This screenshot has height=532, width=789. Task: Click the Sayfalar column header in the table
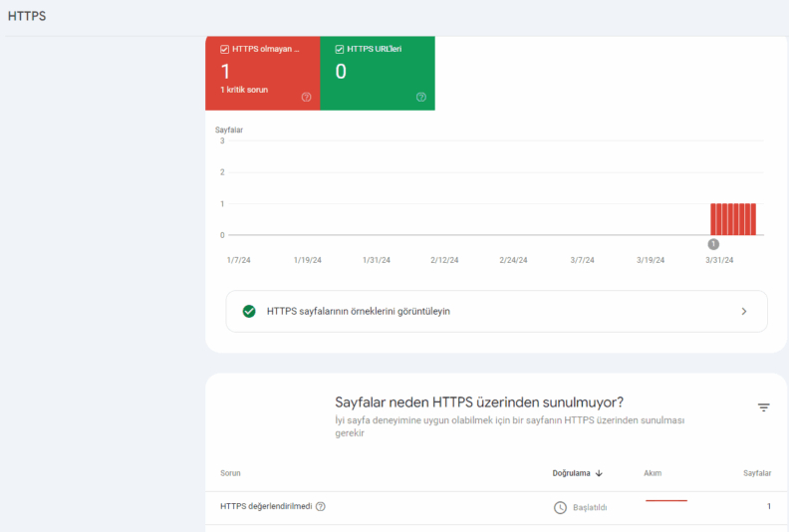[x=757, y=473]
